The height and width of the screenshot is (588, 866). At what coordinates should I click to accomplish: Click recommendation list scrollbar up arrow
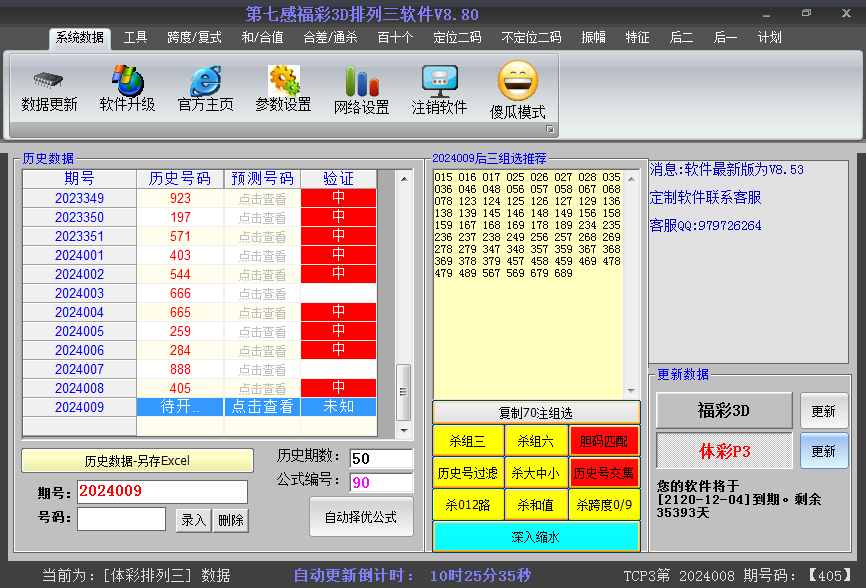coord(631,179)
